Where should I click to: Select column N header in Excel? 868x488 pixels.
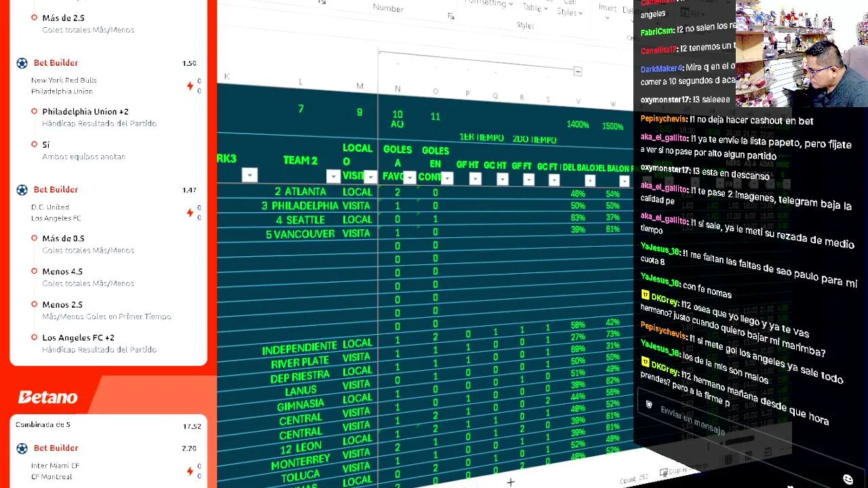(397, 89)
